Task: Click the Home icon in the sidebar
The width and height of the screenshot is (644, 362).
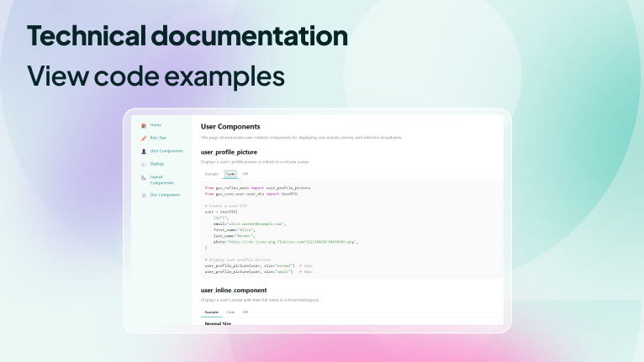Action: [144, 125]
